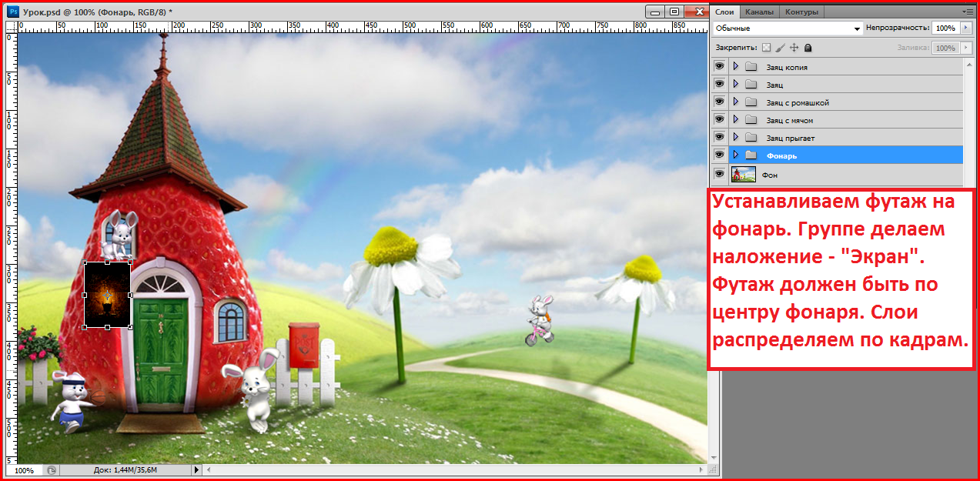Maximize the document window
980x481 pixels.
pyautogui.click(x=674, y=12)
